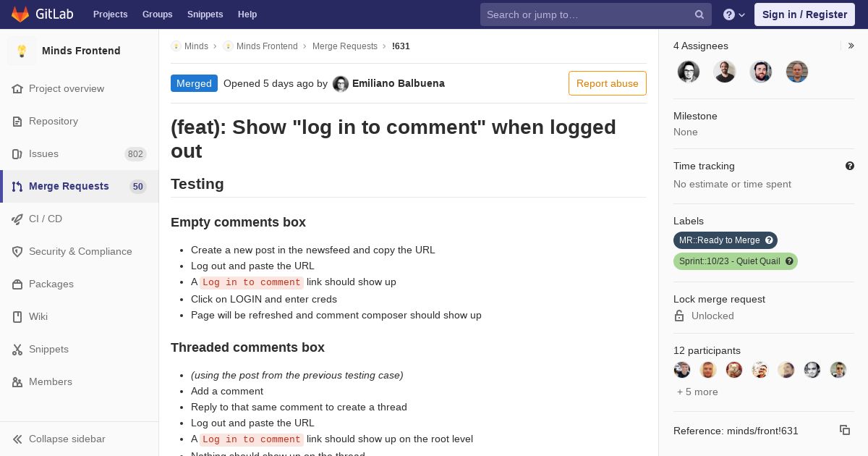Screen dimensions: 868x456
Task: Click the !631 breadcrumb item
Action: point(401,46)
